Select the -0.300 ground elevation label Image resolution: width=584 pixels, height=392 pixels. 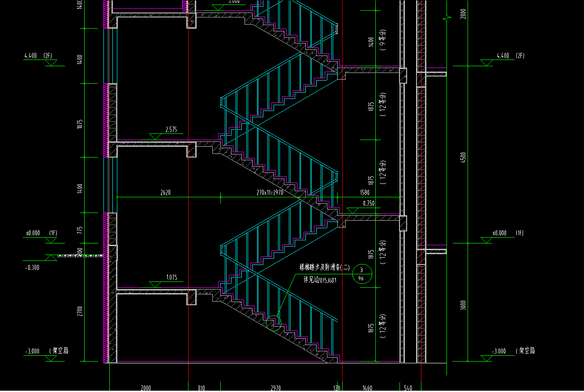33,268
